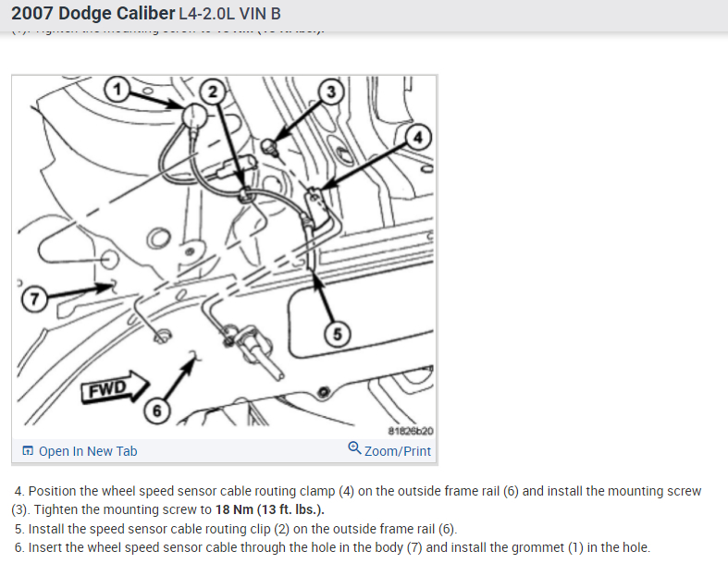The image size is (728, 576).
Task: Click callout circle 7 body hole marker
Action: pos(34,299)
